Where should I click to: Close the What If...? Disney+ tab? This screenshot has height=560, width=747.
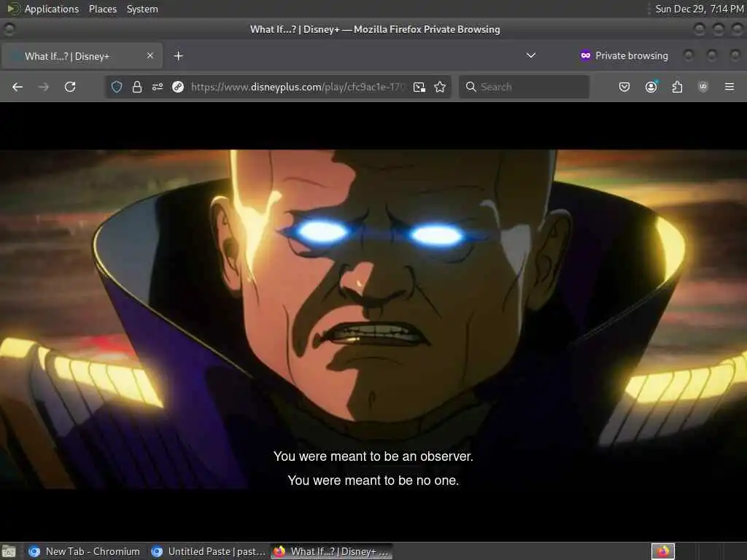click(150, 55)
